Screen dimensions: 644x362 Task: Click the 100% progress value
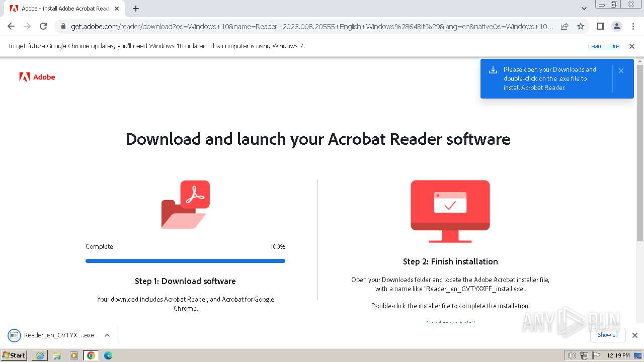tap(278, 247)
